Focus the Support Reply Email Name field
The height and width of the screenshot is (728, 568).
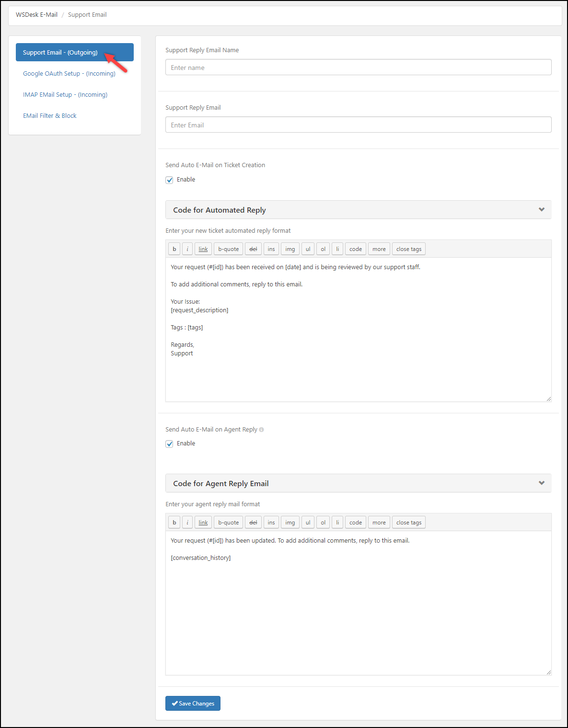[358, 68]
